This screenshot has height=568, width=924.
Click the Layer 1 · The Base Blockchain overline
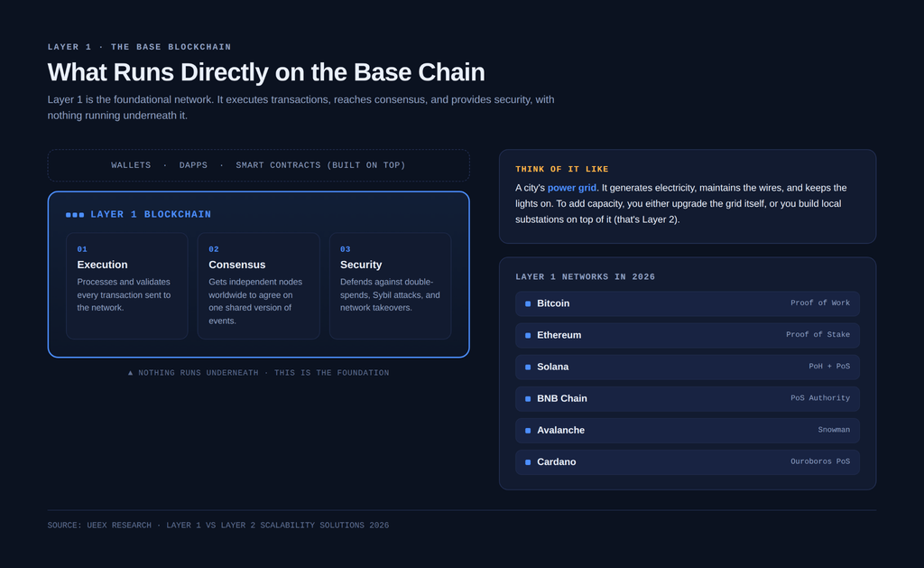click(x=140, y=47)
